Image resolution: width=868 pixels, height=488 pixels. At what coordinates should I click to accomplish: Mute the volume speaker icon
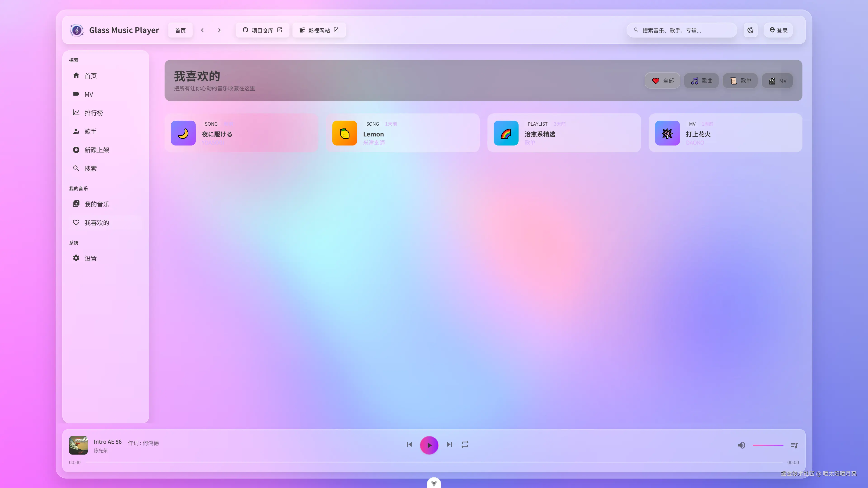click(x=741, y=445)
